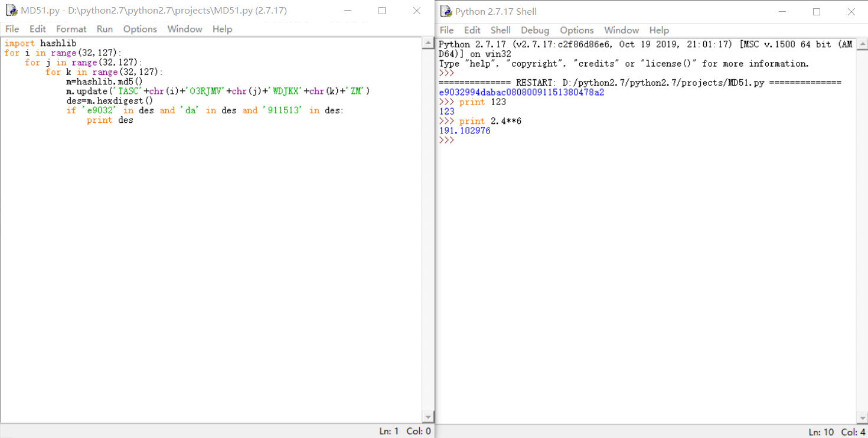Screen dimensions: 868x438
Task: Click scroll-down arrow in MD51.py editor
Action: (x=428, y=417)
